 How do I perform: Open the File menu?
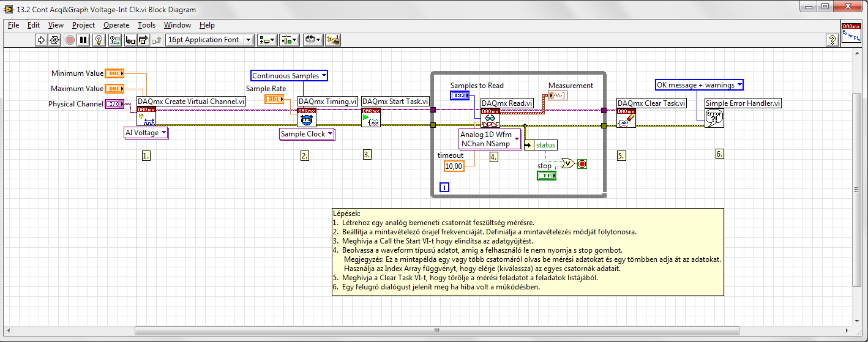(13, 25)
